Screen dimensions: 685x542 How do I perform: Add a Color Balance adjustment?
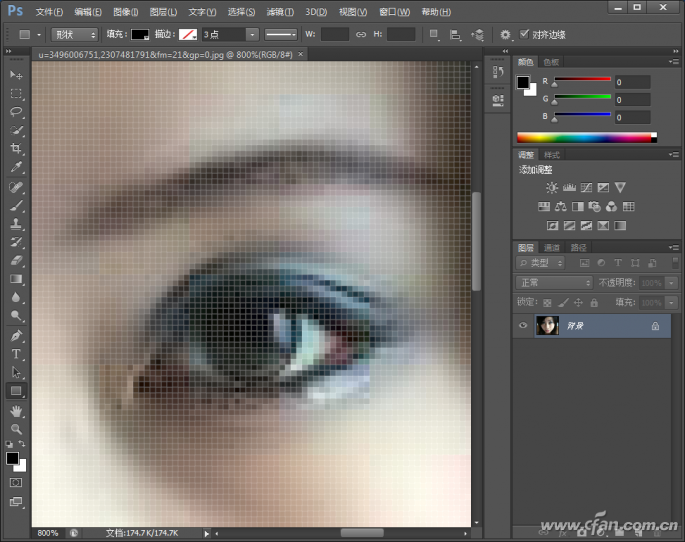(x=560, y=207)
